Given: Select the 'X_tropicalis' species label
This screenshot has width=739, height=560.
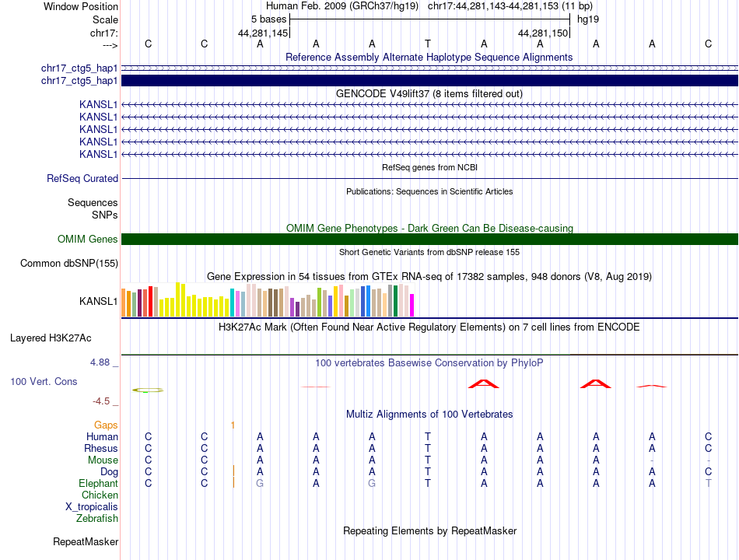Looking at the screenshot, I should (x=92, y=507).
